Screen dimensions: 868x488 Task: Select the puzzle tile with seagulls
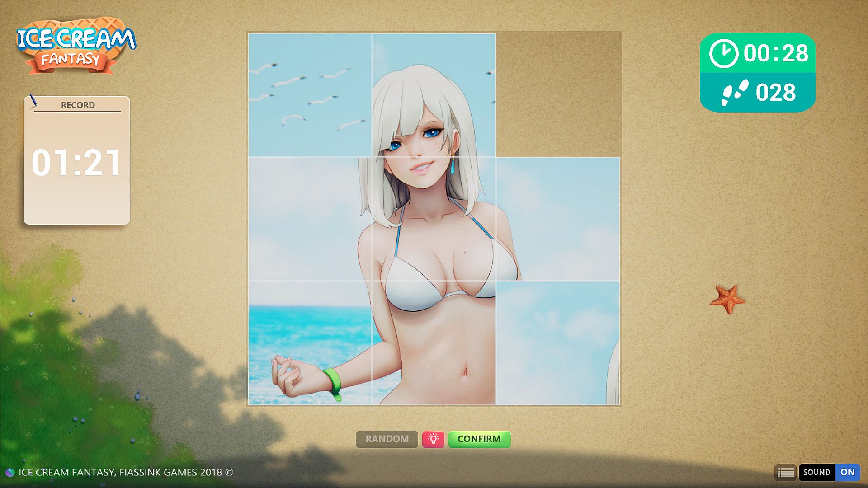point(310,95)
